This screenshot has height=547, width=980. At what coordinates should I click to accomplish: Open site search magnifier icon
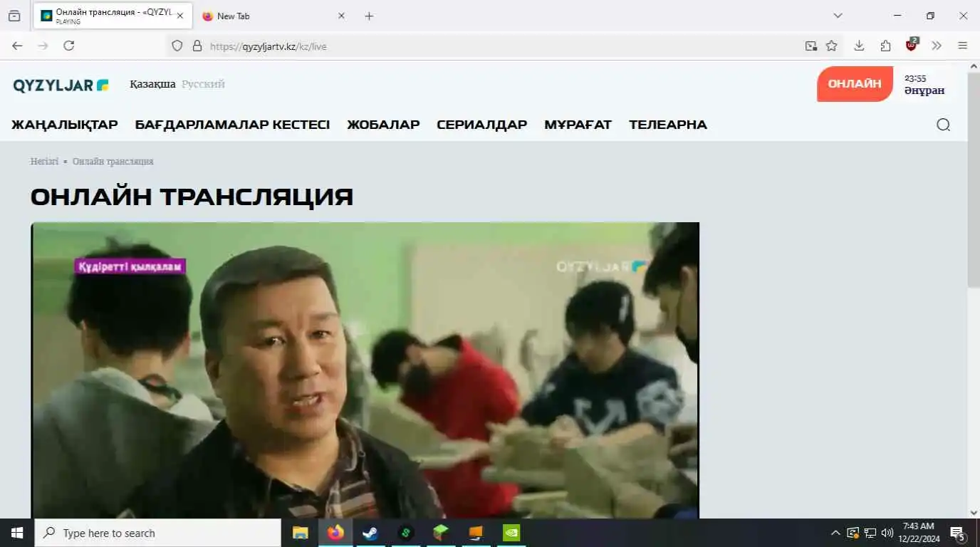[x=943, y=125]
